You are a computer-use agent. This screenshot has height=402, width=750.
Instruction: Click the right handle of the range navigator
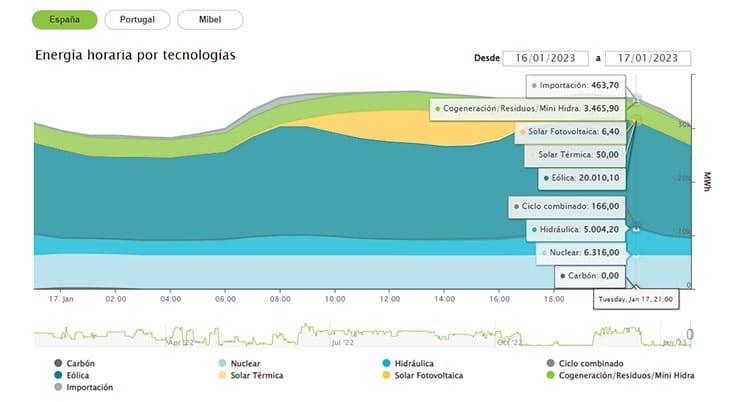[689, 333]
